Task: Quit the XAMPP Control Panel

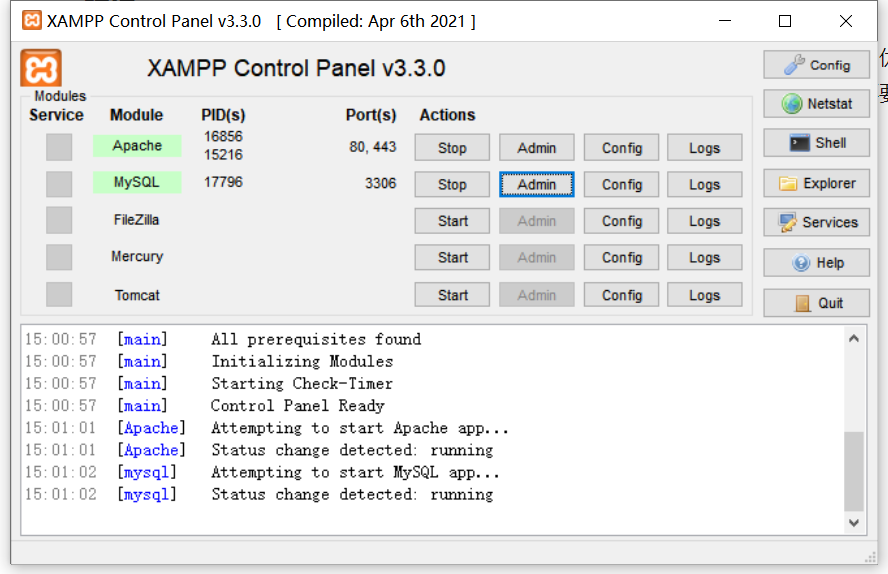Action: pyautogui.click(x=816, y=303)
